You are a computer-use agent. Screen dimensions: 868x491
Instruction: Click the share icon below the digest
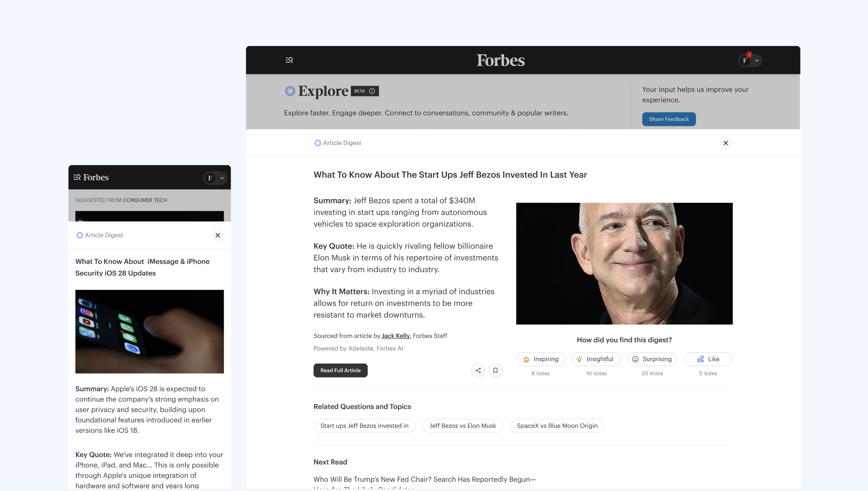pos(478,370)
